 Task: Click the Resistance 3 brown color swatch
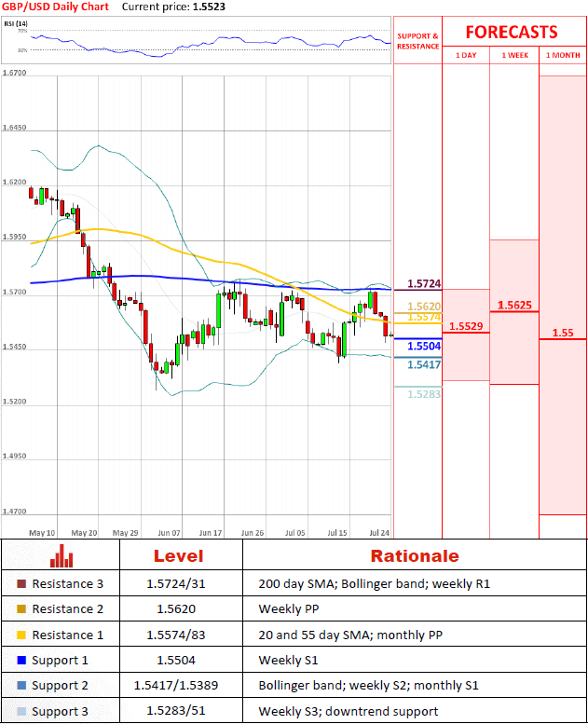point(21,583)
